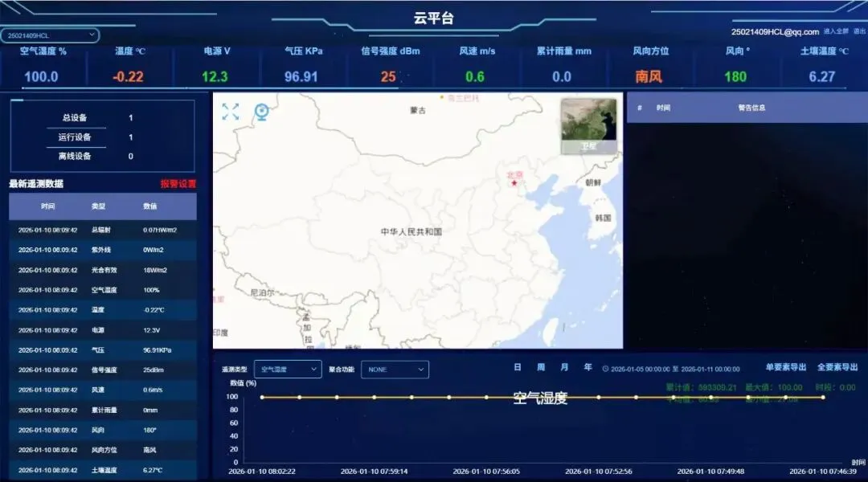Viewport: 868px width, 482px height.
Task: Open the 遥测类型 dropdown showing 空气湿度
Action: point(287,369)
